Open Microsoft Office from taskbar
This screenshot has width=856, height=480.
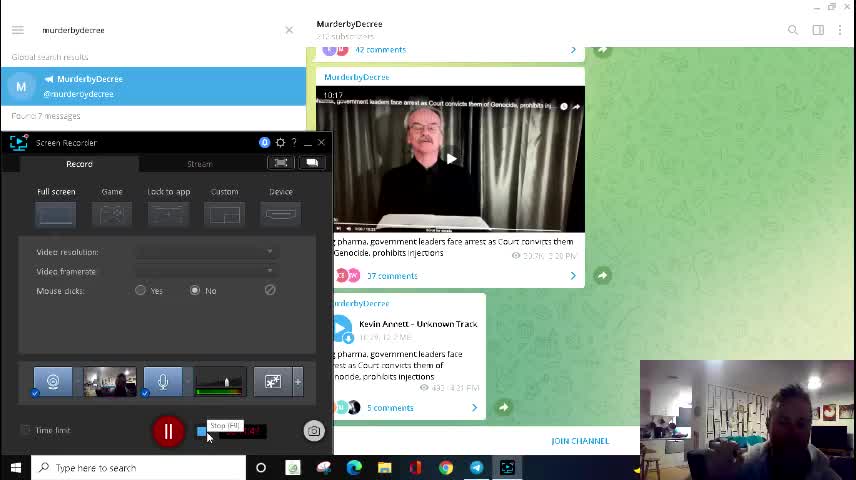tap(415, 468)
